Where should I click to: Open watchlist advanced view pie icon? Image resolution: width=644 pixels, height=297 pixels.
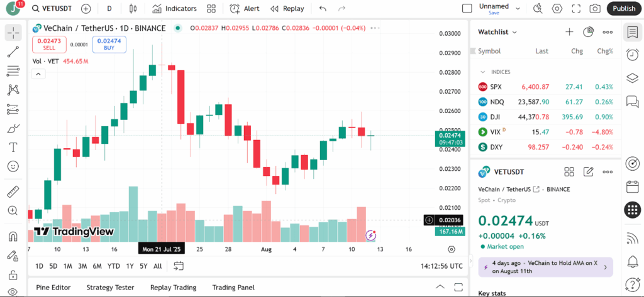(x=589, y=32)
